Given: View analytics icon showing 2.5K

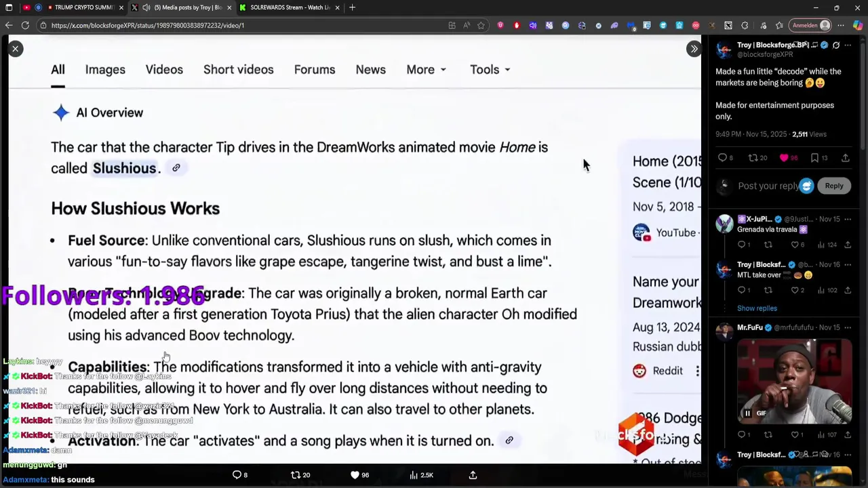Looking at the screenshot, I should click(414, 475).
